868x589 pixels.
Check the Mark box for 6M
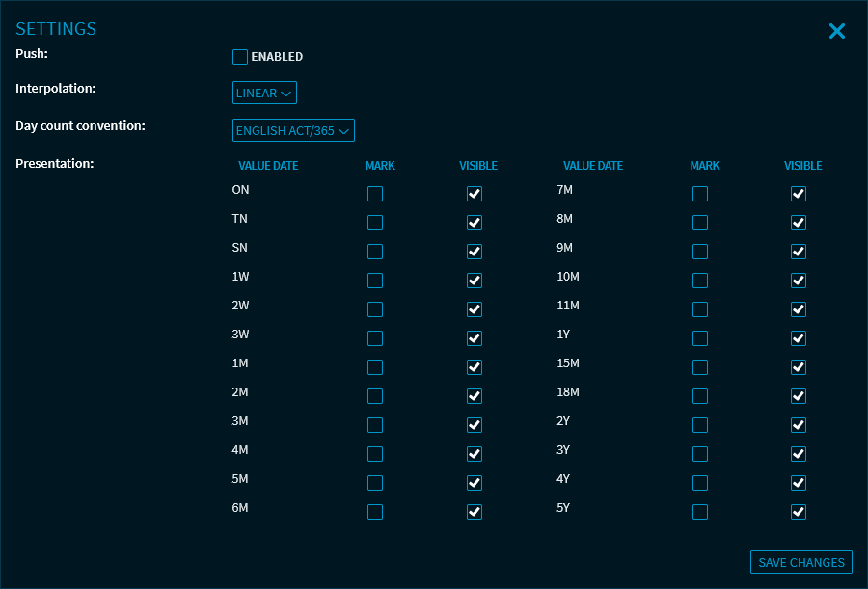point(375,512)
